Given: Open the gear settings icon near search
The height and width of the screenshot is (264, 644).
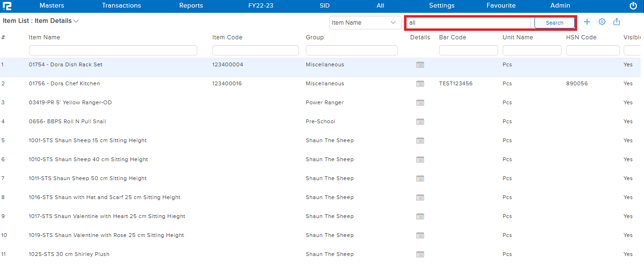Looking at the screenshot, I should point(602,22).
